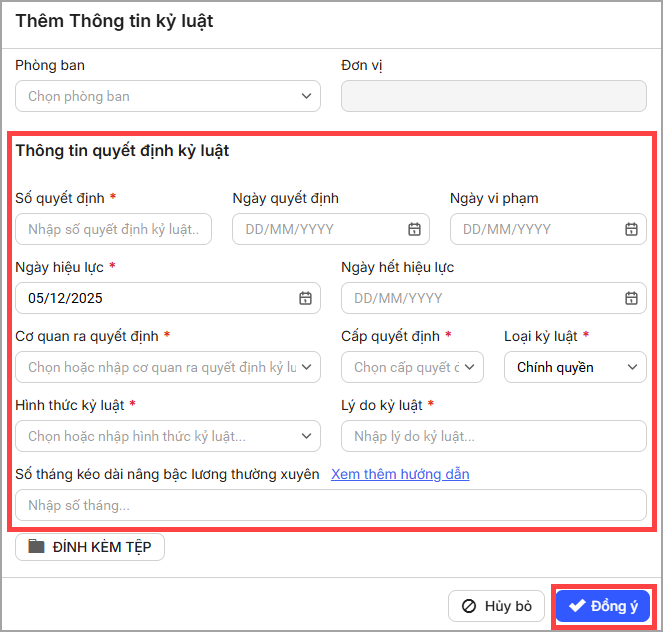Click the Số quyết định input field
663x632 pixels.
[x=113, y=229]
